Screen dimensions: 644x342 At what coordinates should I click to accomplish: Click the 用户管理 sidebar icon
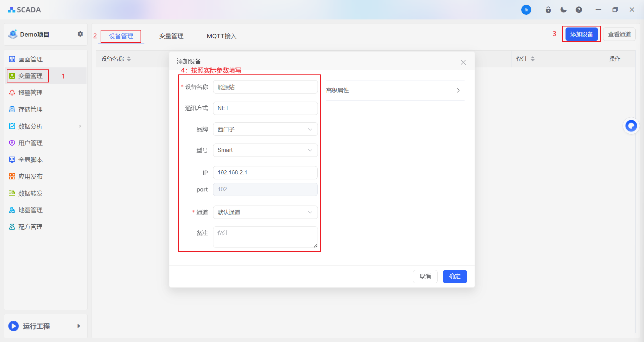[12, 143]
